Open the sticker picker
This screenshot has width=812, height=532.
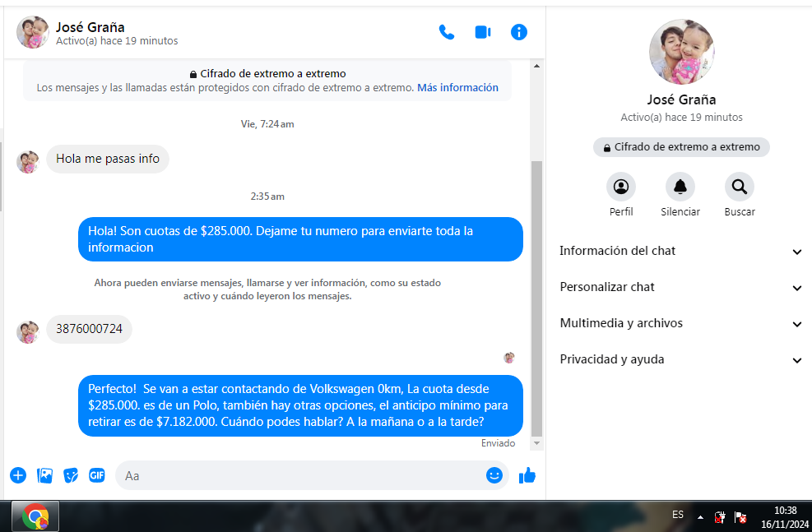coord(71,475)
